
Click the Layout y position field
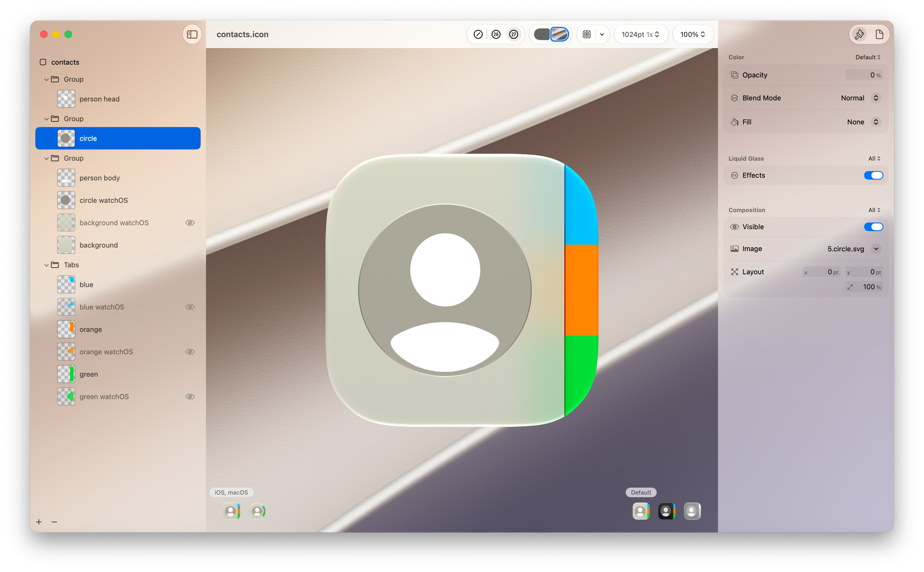pos(864,272)
